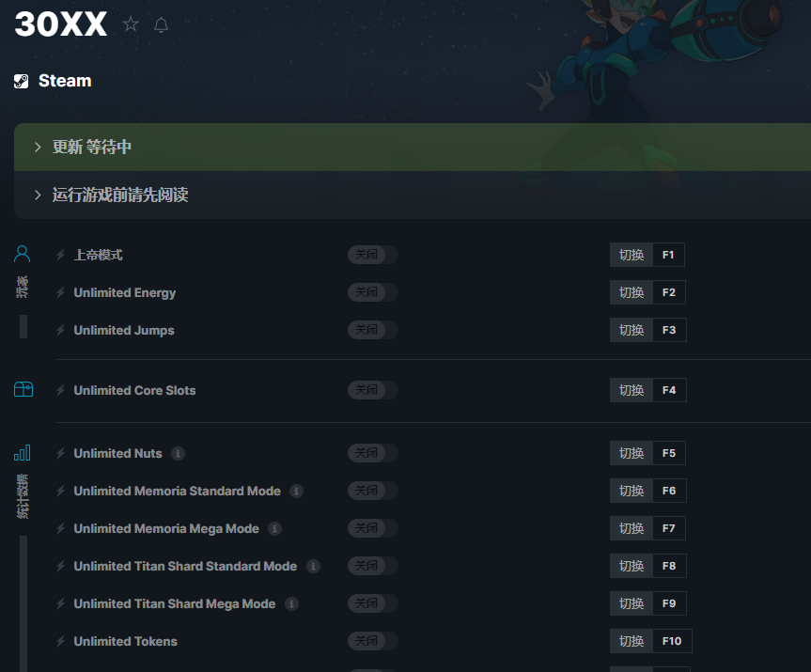The width and height of the screenshot is (811, 672).
Task: Click the lightning icon beside Unlimited Energy
Action: [60, 292]
